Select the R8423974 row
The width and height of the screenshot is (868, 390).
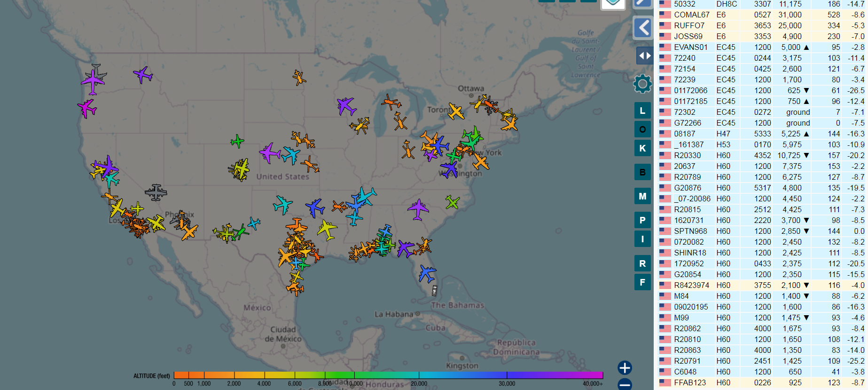tap(761, 285)
